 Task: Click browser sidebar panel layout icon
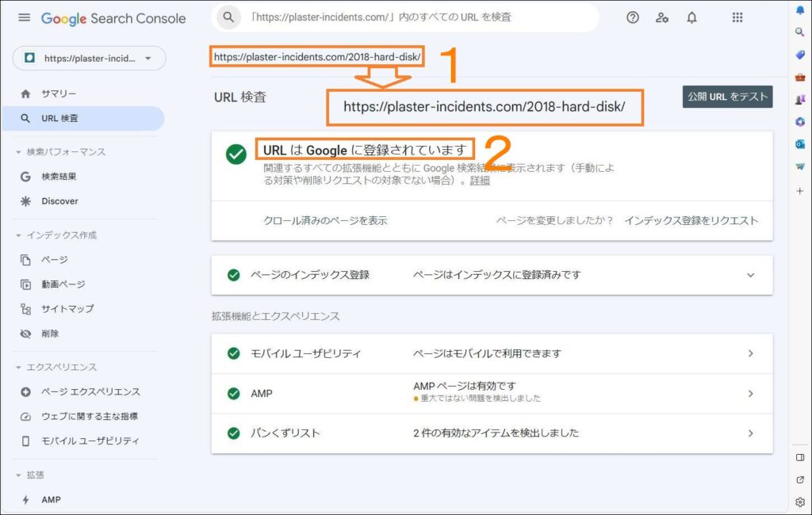(x=800, y=457)
